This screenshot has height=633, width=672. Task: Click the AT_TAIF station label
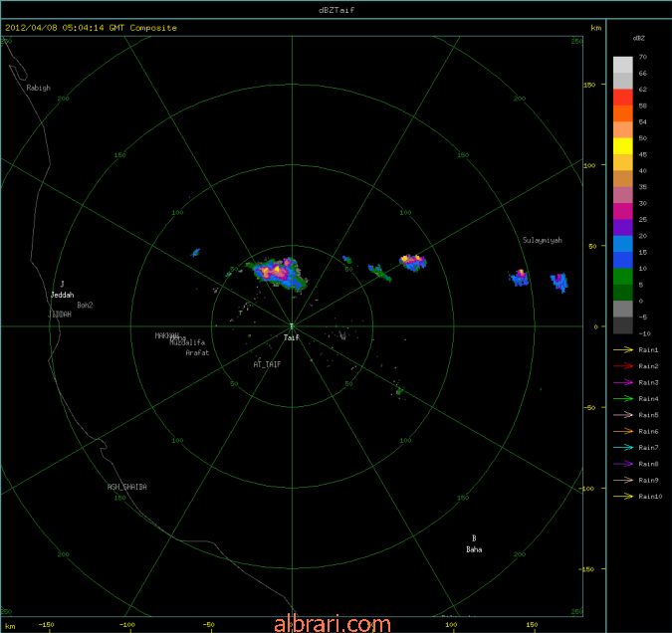[x=267, y=364]
